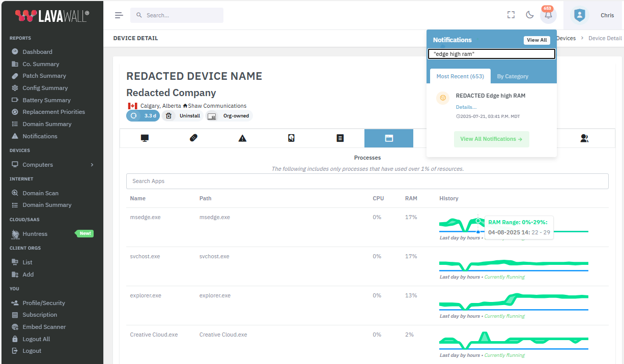Toggle dark mode with the moon icon
624x364 pixels.
pos(529,15)
